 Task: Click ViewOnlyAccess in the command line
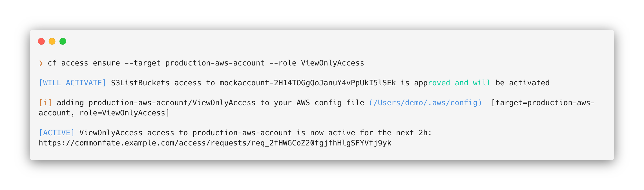tap(332, 63)
